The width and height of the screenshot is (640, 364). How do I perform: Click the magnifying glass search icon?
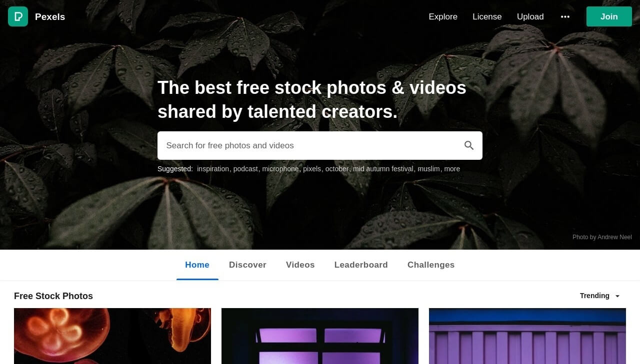(x=468, y=145)
